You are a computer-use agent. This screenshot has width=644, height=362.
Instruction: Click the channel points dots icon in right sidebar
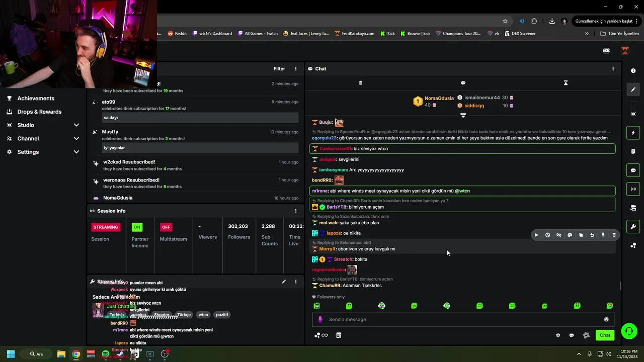tap(633, 245)
